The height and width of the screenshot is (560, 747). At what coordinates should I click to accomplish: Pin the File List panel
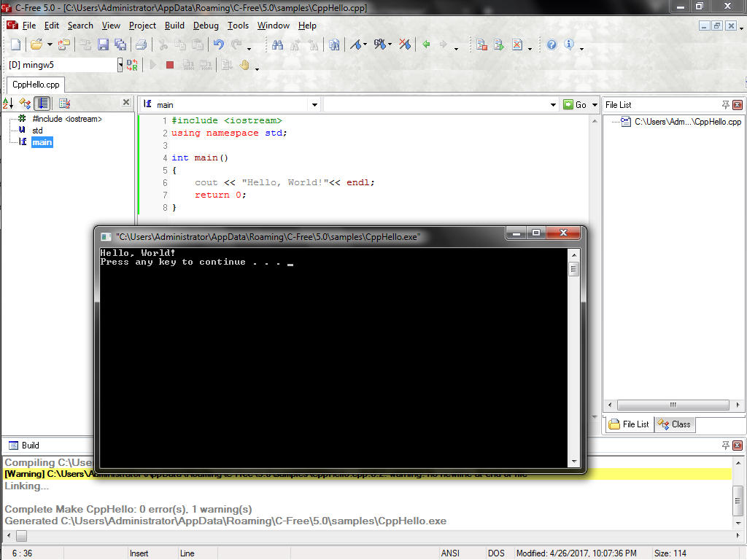click(x=725, y=105)
